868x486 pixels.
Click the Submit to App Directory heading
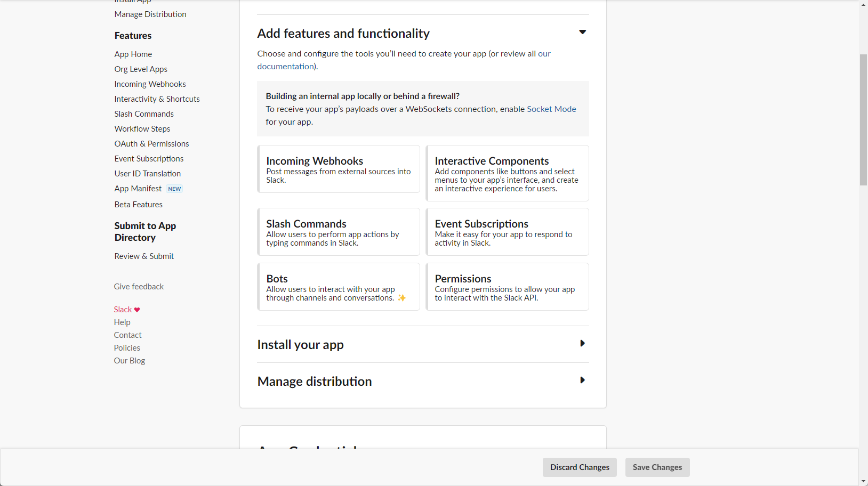(x=145, y=232)
